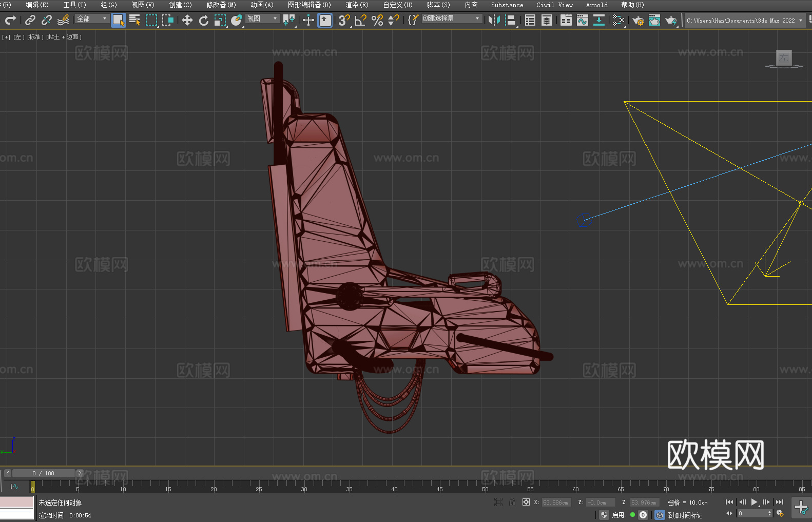Open the 工具(T) menu
The width and height of the screenshot is (812, 522).
tap(75, 5)
